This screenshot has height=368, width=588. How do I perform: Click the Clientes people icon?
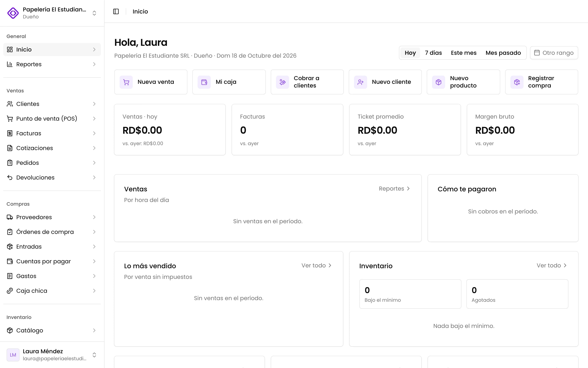[x=10, y=104]
